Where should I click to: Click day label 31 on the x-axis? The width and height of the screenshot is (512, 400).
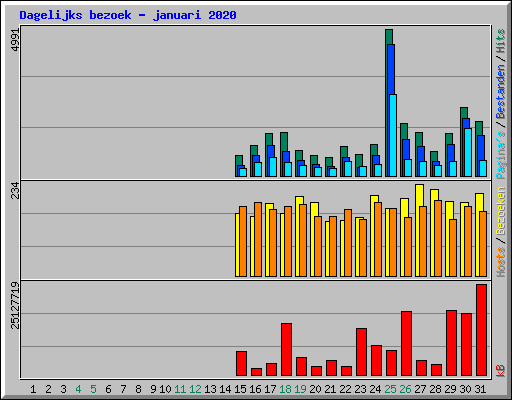[x=480, y=389]
